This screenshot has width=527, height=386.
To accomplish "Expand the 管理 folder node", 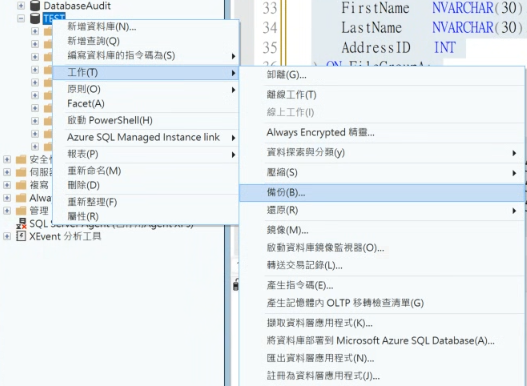I will pyautogui.click(x=7, y=210).
